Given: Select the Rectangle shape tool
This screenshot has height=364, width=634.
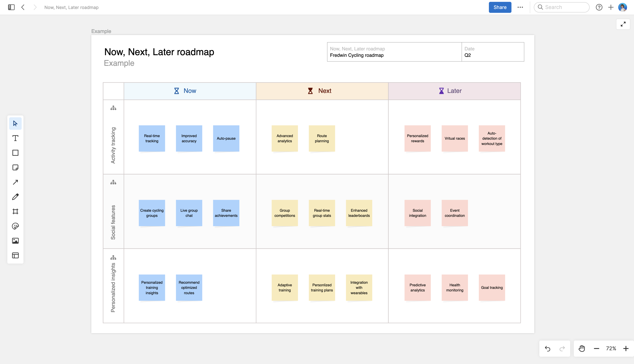Looking at the screenshot, I should [x=15, y=153].
